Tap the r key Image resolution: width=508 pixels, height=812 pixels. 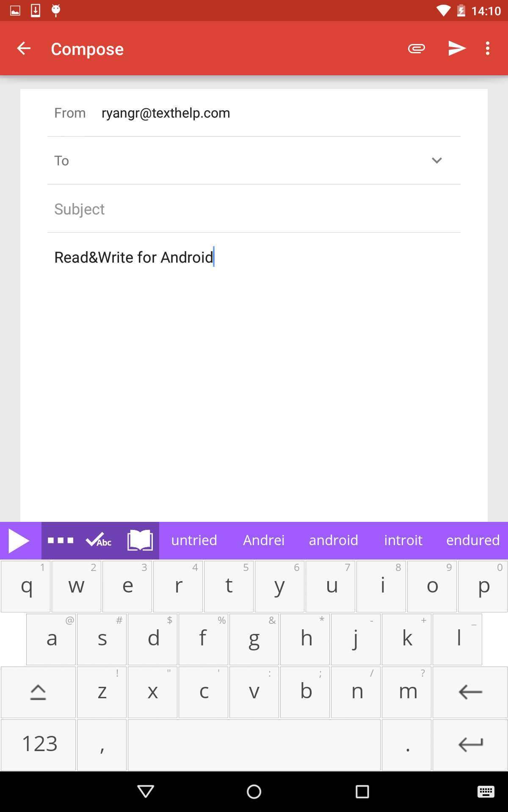click(x=178, y=586)
